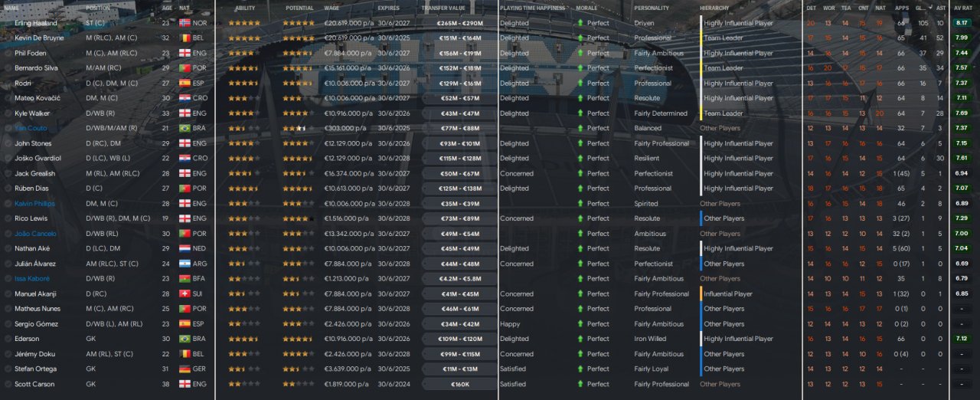Open Jérémy Doku's player profile
The width and height of the screenshot is (980, 400).
pyautogui.click(x=33, y=354)
